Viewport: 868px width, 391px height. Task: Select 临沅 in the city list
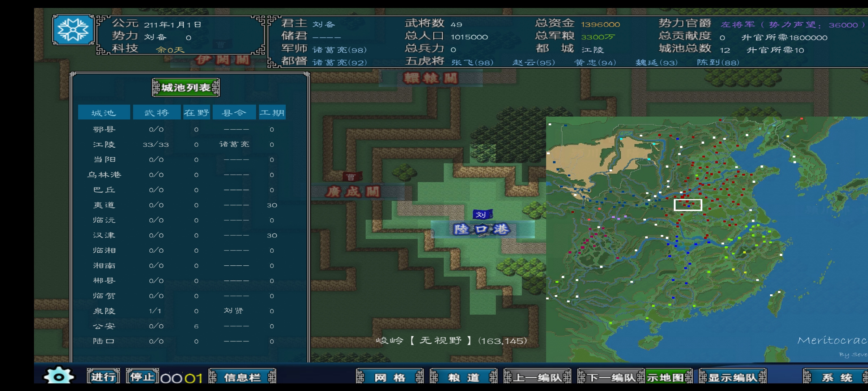(104, 220)
